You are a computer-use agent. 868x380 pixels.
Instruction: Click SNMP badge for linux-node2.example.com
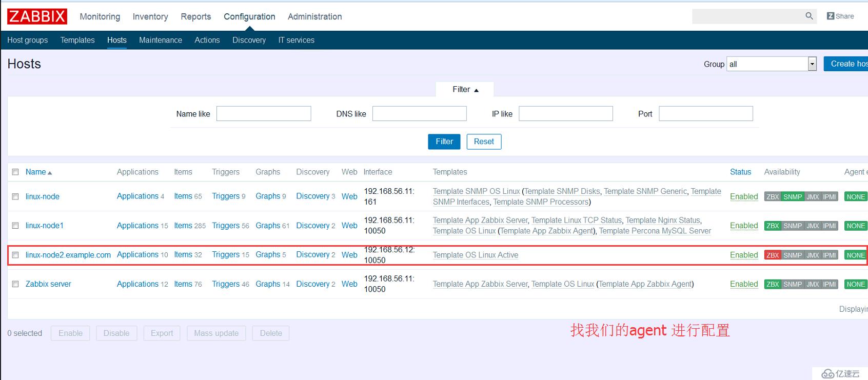(x=793, y=255)
